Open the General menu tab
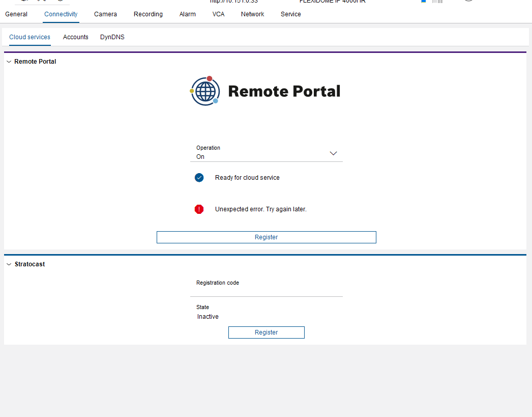 pos(16,14)
